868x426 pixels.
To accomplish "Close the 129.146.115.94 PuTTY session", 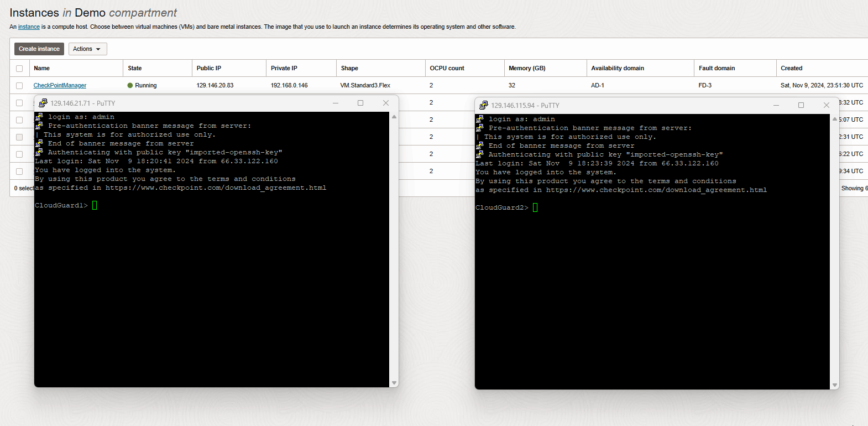I will coord(827,105).
